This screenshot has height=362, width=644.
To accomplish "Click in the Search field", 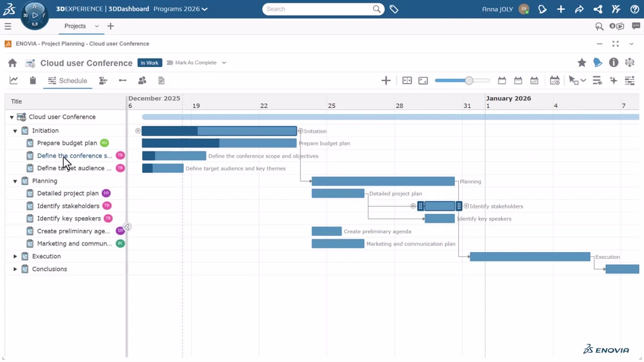I will 318,9.
